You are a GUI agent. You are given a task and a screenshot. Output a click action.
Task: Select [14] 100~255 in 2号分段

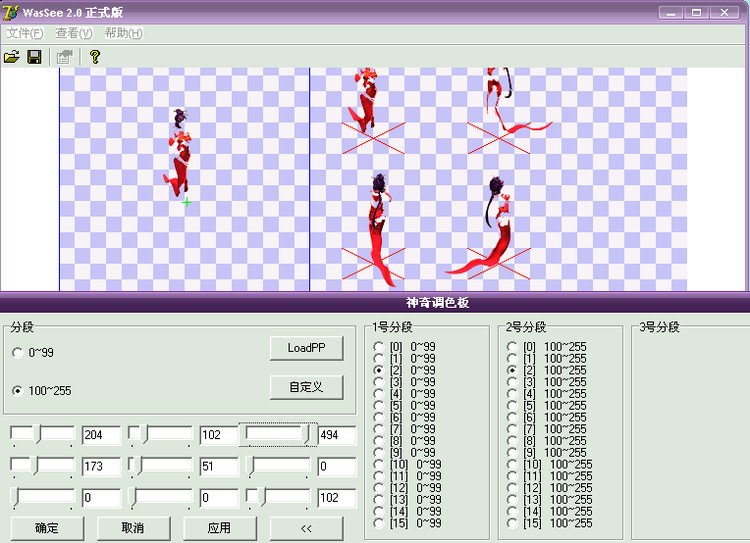[550, 511]
